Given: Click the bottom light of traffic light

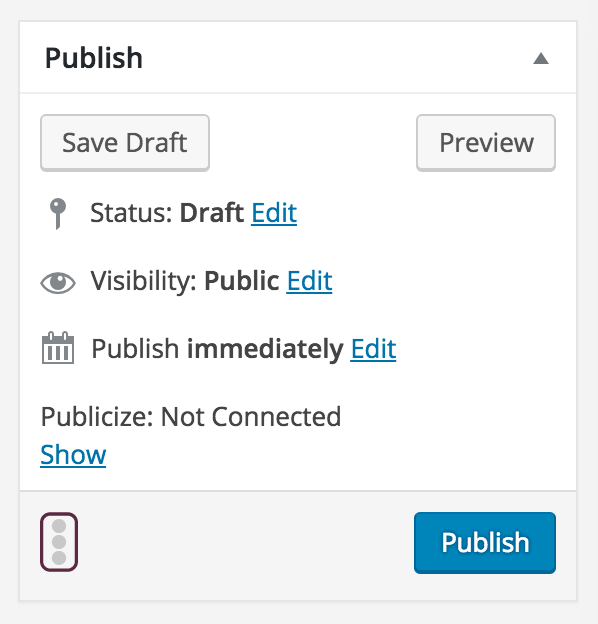Looking at the screenshot, I should (59, 558).
